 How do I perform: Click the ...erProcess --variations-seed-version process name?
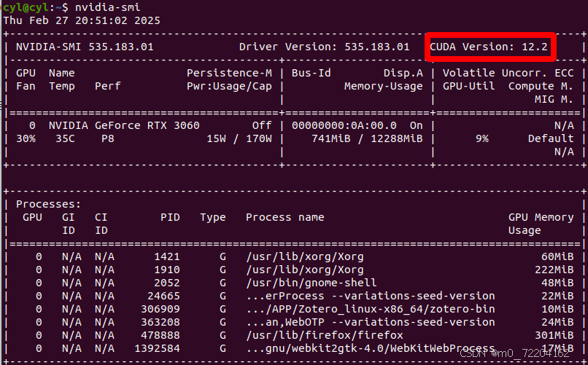pos(371,296)
